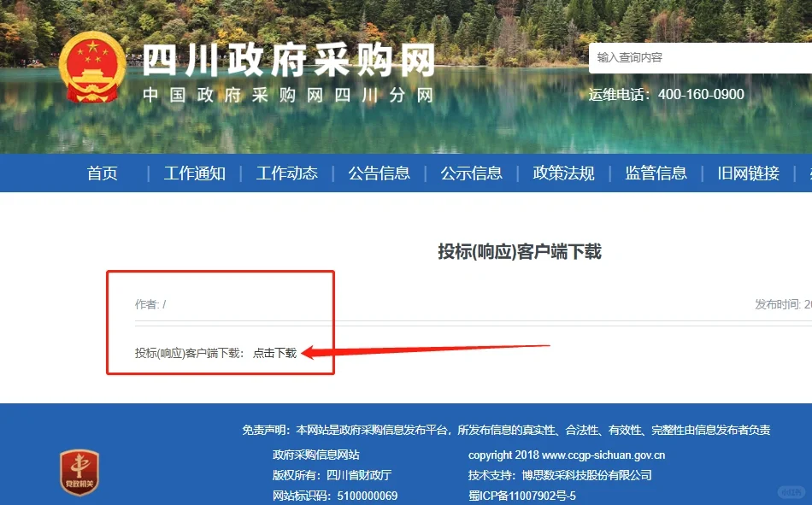This screenshot has height=505, width=812.
Task: Open the 旧网链接 navigation menu item
Action: click(x=748, y=173)
